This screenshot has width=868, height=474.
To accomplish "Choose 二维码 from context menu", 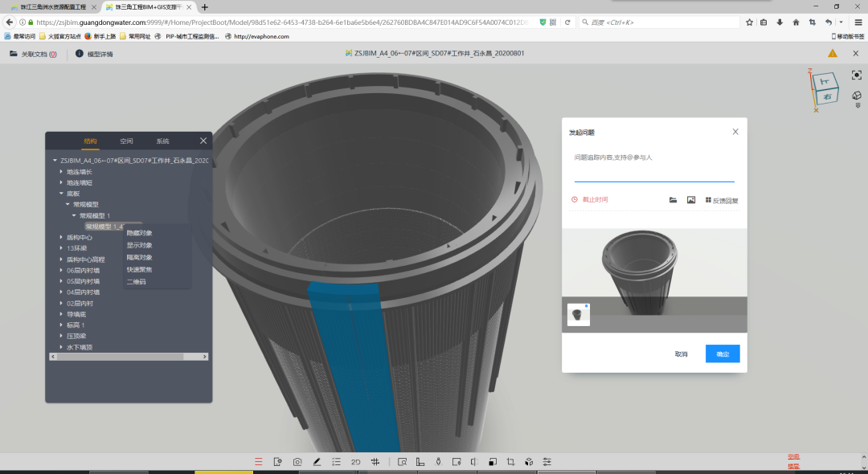I will pos(136,282).
